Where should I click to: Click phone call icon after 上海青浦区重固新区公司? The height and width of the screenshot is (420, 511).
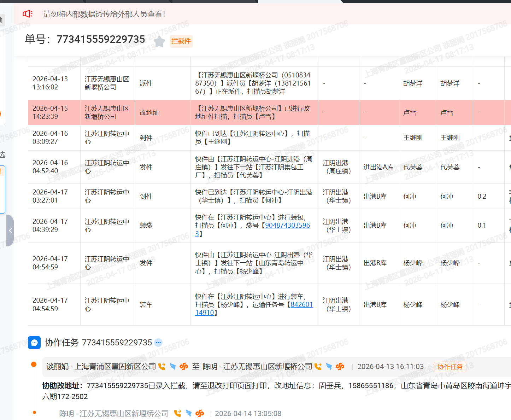pos(162,367)
